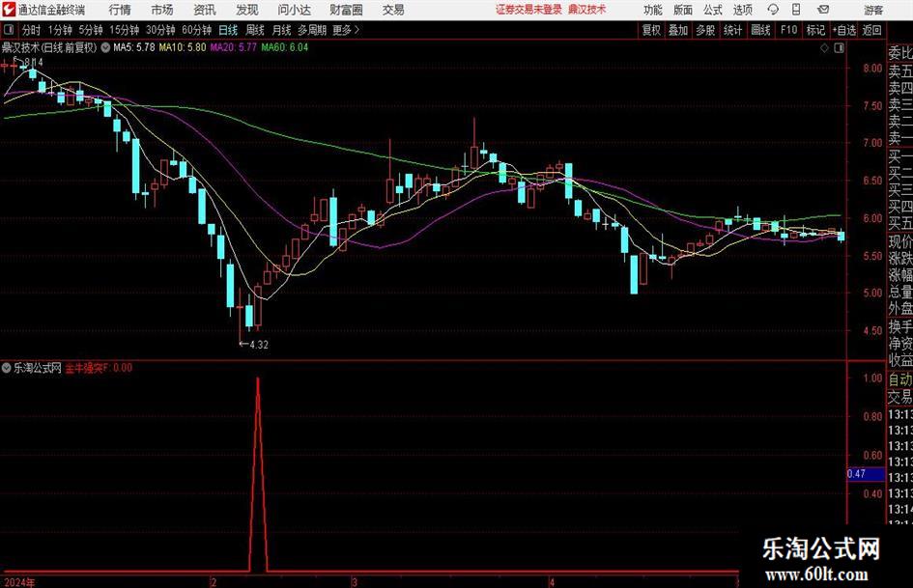Image resolution: width=913 pixels, height=588 pixels.
Task: Open the indicator settings icon beside 鼎汉技术(日线前复权)
Action: coord(105,47)
